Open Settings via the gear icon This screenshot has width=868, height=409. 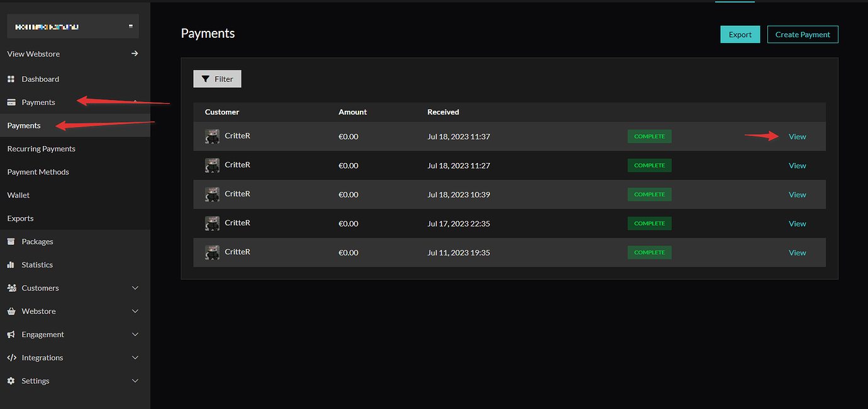[x=12, y=381]
